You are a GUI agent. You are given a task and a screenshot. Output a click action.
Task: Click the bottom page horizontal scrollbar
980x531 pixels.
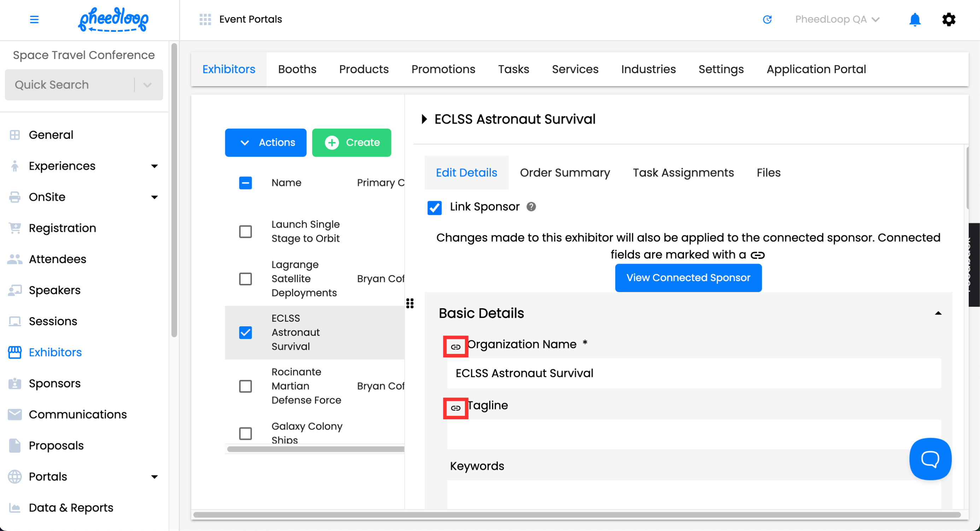coord(576,515)
